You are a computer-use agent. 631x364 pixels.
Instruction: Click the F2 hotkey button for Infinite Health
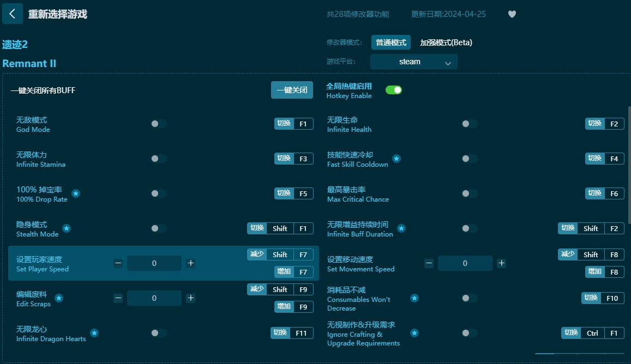[614, 124]
